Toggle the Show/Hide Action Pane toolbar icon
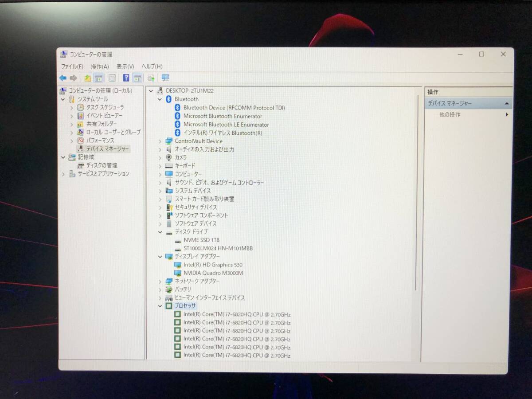 (137, 78)
